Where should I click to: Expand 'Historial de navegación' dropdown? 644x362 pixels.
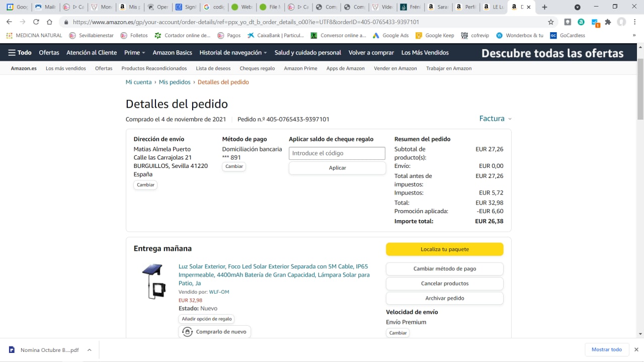pos(233,53)
